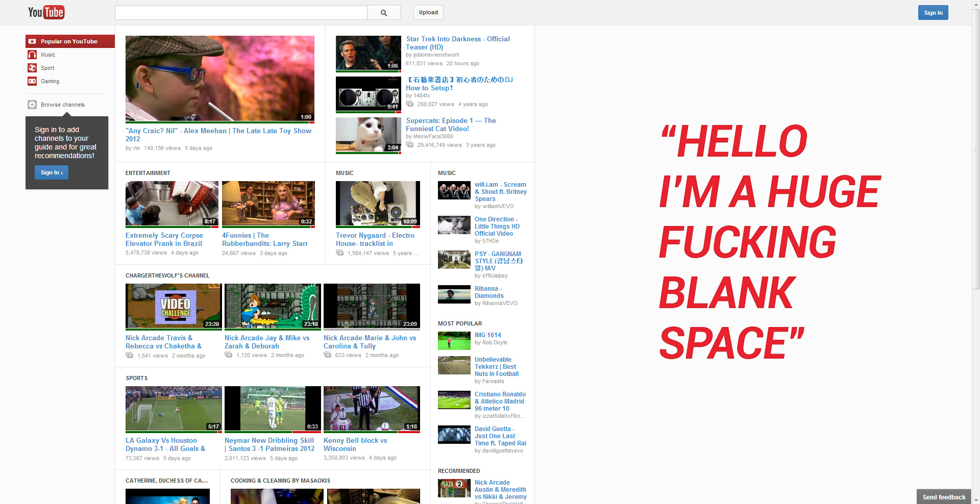
Task: Click the search magnifier button
Action: (384, 13)
